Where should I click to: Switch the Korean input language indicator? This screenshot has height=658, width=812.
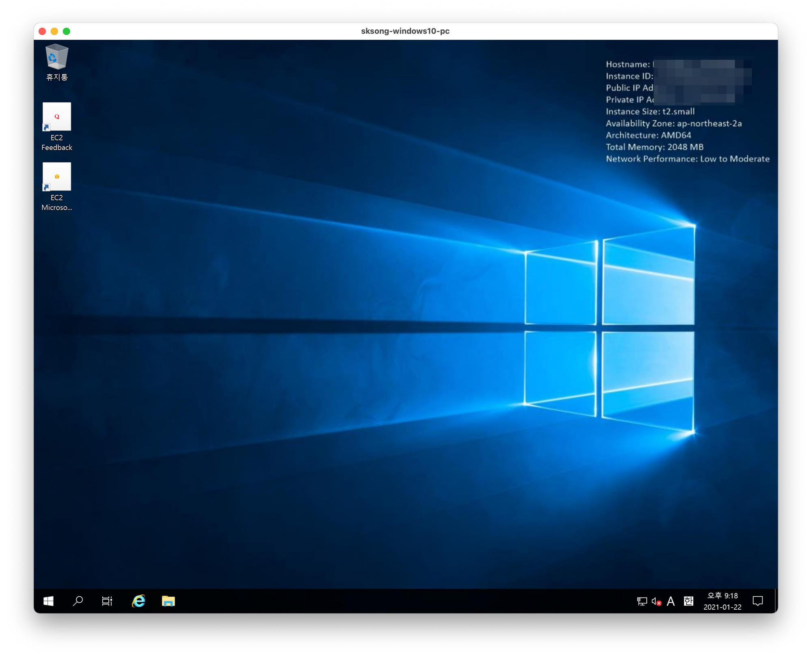click(689, 602)
